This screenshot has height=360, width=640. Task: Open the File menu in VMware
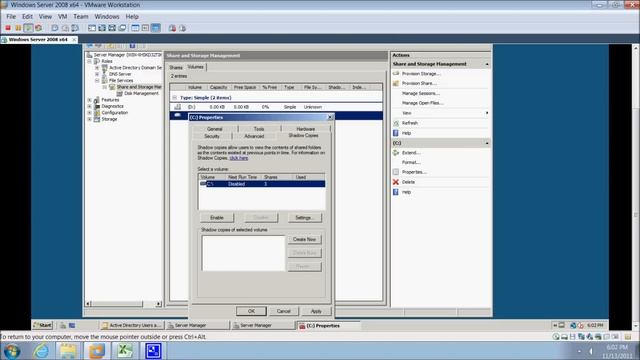[x=11, y=16]
